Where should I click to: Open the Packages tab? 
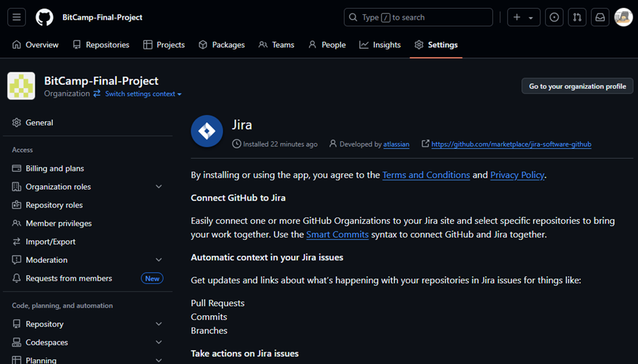[x=222, y=45]
